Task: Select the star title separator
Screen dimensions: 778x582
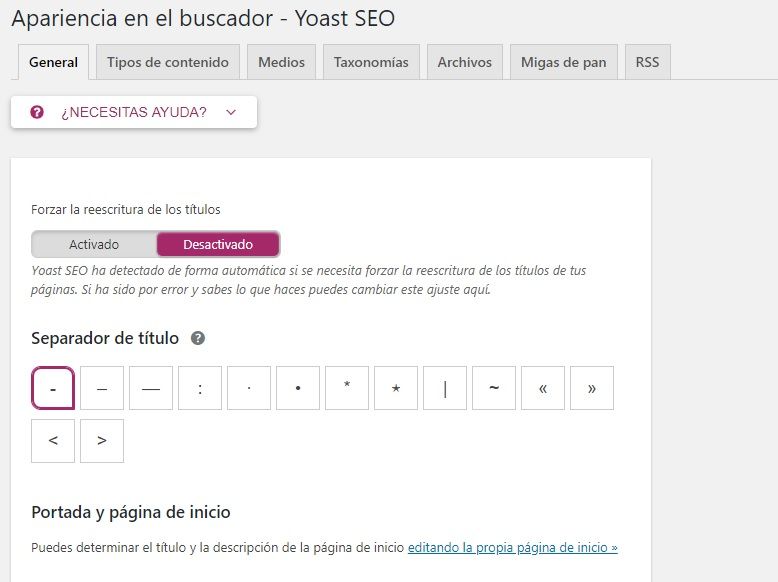Action: [x=396, y=388]
